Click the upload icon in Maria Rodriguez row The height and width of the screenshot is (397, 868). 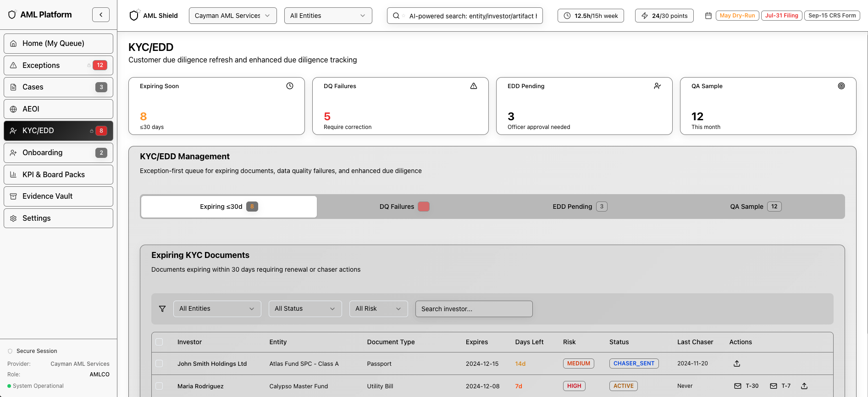[x=804, y=386]
